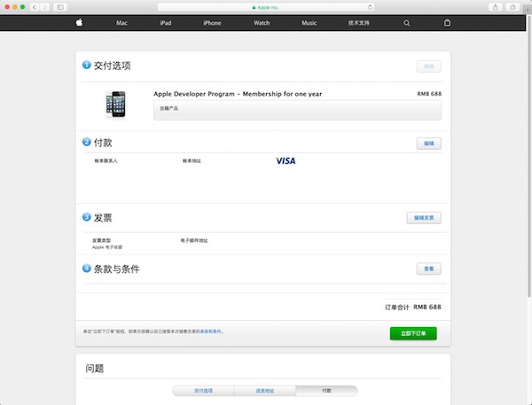This screenshot has width=532, height=405.
Task: Switch to 交付选项 tab under 问题
Action: [204, 390]
